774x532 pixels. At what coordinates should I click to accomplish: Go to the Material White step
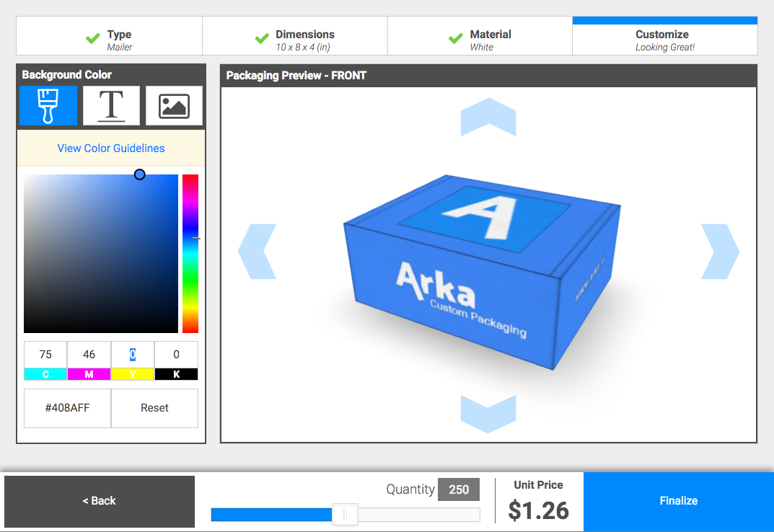coord(480,36)
